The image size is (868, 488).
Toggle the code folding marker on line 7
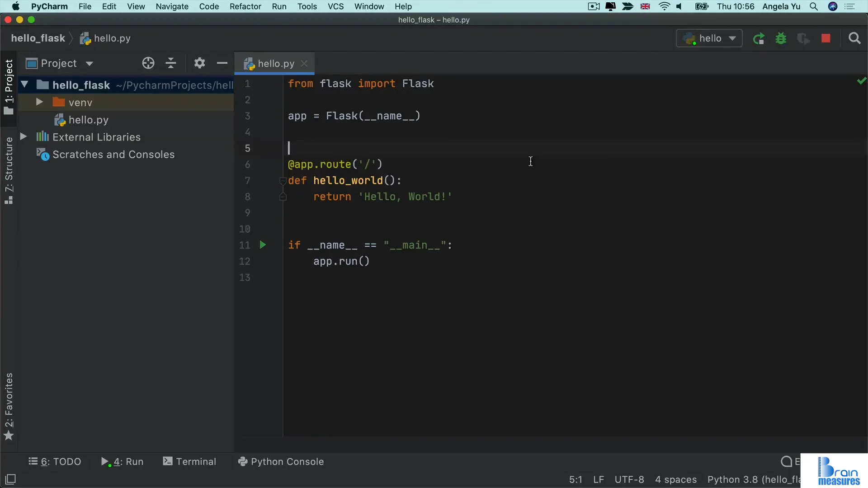click(282, 181)
